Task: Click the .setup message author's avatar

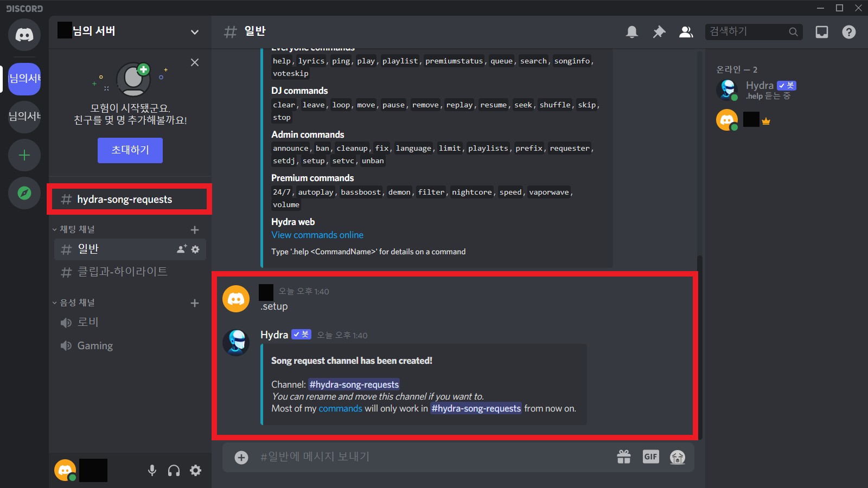Action: (x=236, y=299)
